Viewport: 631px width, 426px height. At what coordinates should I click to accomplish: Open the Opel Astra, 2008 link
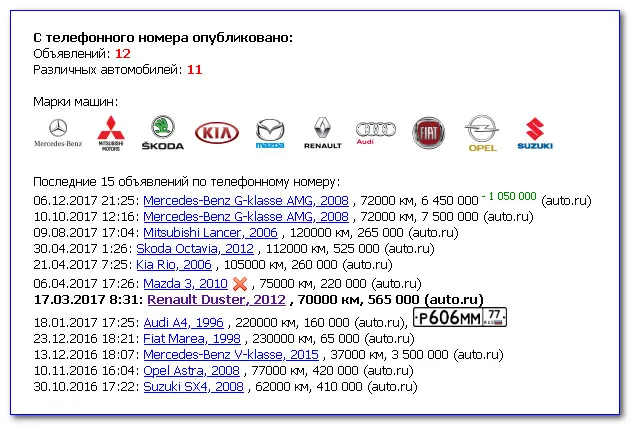191,370
